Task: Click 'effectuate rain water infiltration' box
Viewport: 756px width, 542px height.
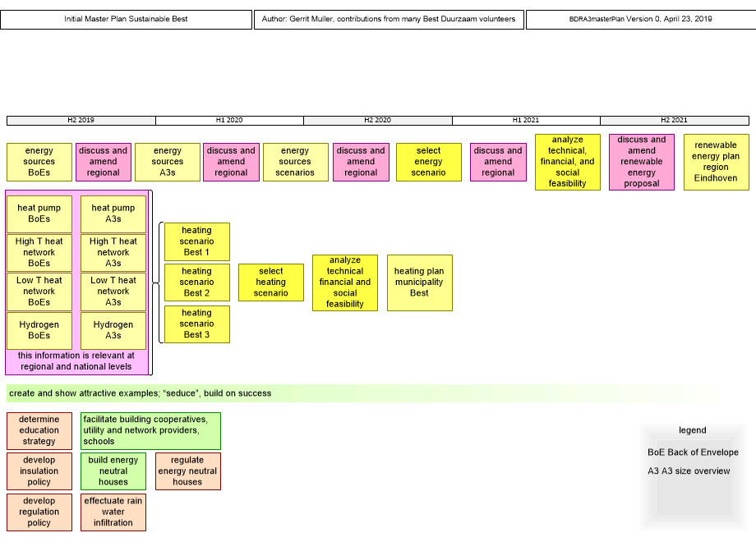Action: 113,512
